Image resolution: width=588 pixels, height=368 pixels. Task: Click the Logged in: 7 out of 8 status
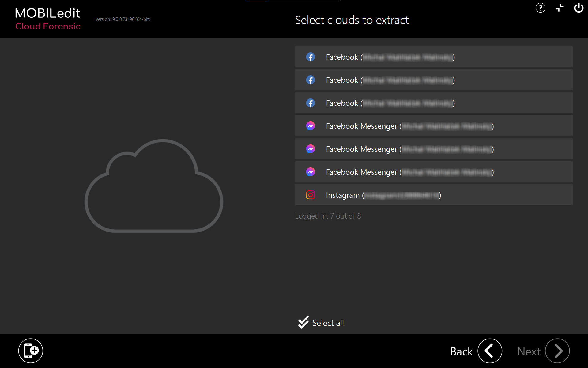tap(328, 216)
